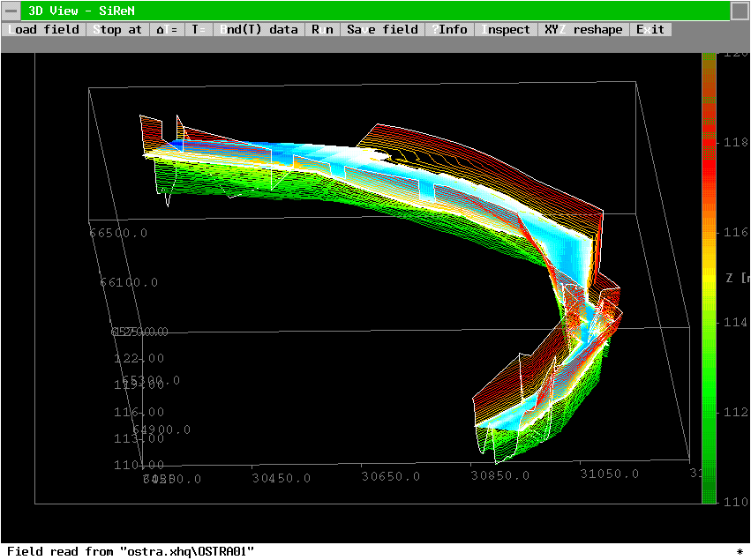Choose Save field in the menu bar
The height and width of the screenshot is (560, 751).
coord(382,29)
